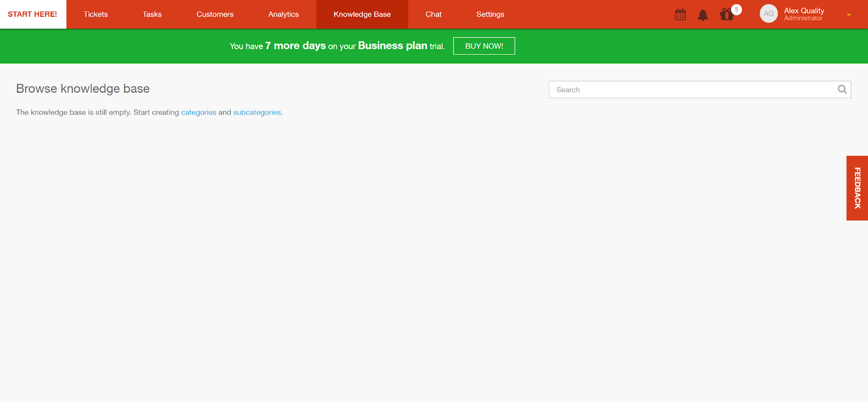Navigate to Settings
The image size is (868, 402).
pos(490,14)
